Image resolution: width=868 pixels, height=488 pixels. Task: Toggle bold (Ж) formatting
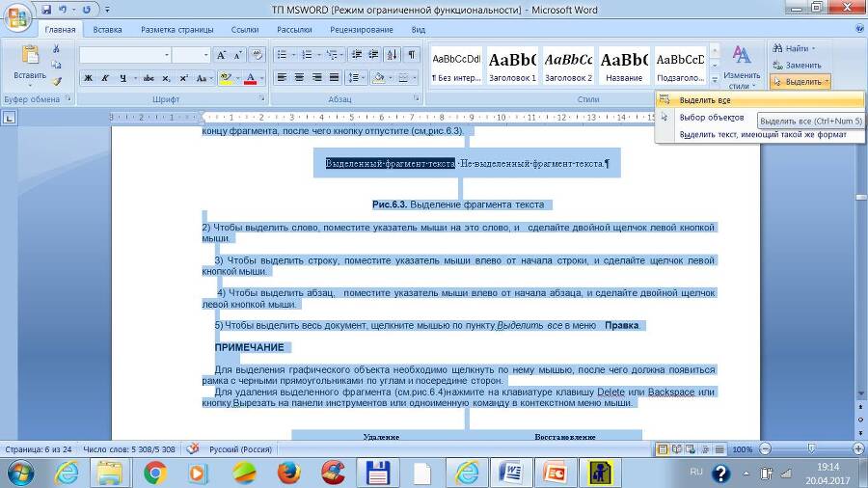coord(88,78)
